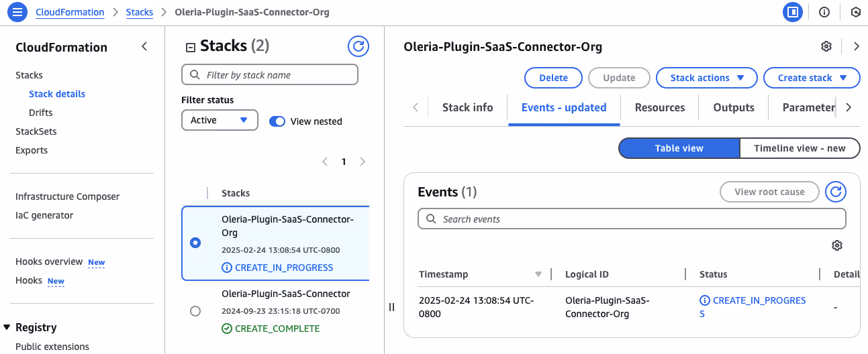This screenshot has width=868, height=354.
Task: Collapse the Stacks list panel
Action: [x=190, y=47]
